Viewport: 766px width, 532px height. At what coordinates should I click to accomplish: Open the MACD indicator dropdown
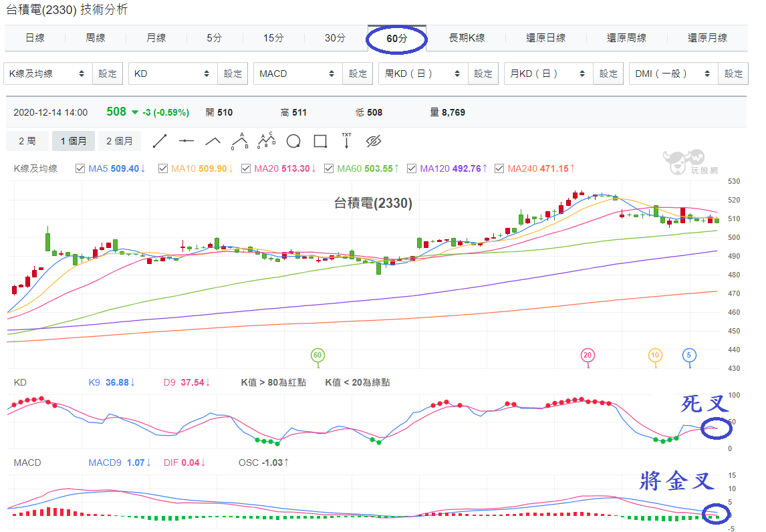click(297, 74)
